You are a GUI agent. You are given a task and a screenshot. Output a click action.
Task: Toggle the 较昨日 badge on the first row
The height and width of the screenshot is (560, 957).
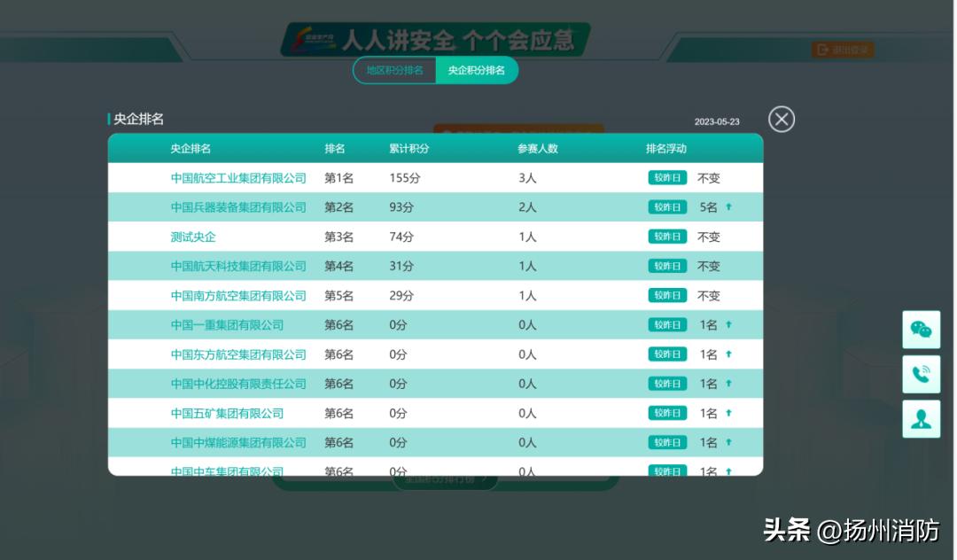pyautogui.click(x=667, y=177)
